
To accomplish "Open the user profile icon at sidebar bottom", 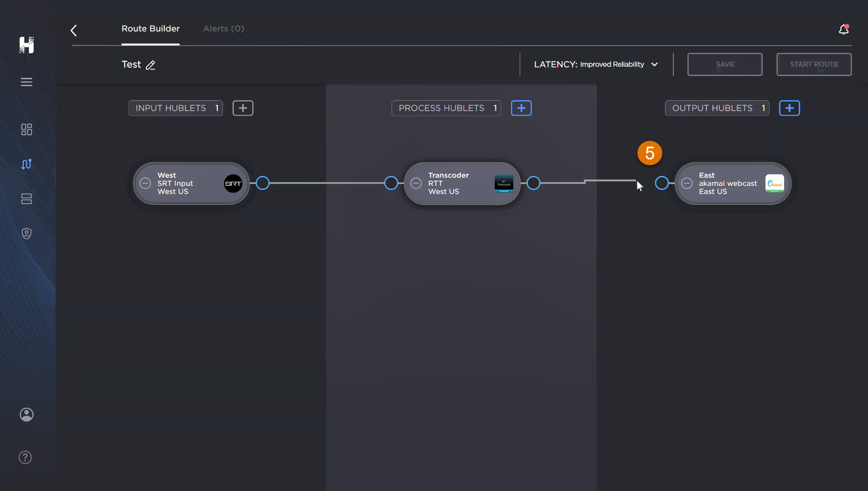I will pyautogui.click(x=26, y=414).
